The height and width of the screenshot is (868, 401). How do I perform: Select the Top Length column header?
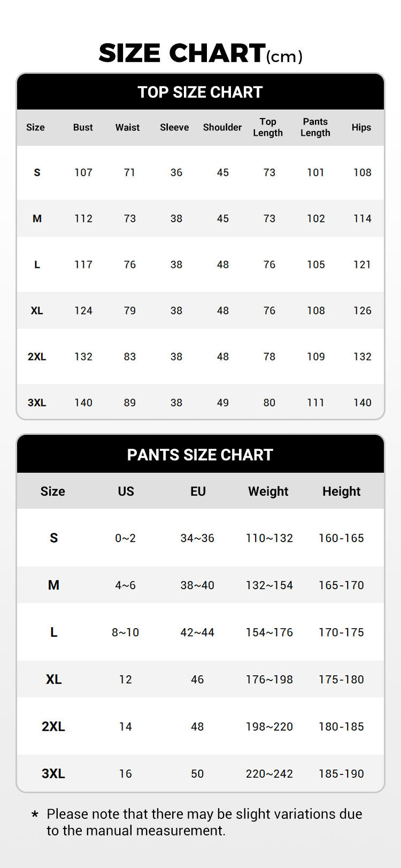point(268,127)
